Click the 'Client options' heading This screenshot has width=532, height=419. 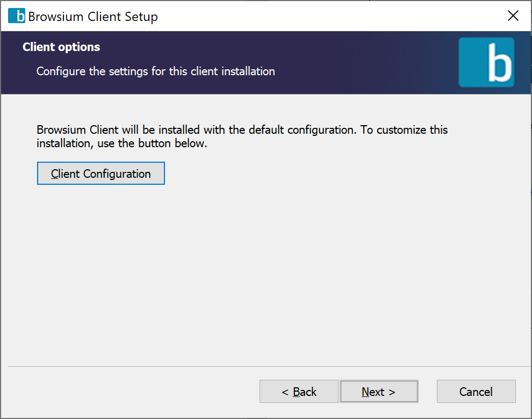[61, 47]
